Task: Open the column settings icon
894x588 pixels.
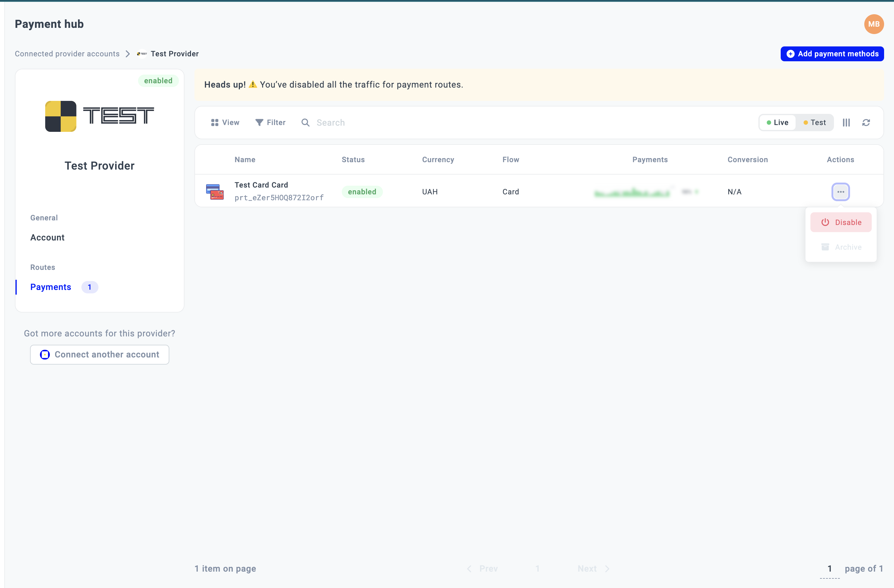Action: pos(846,123)
